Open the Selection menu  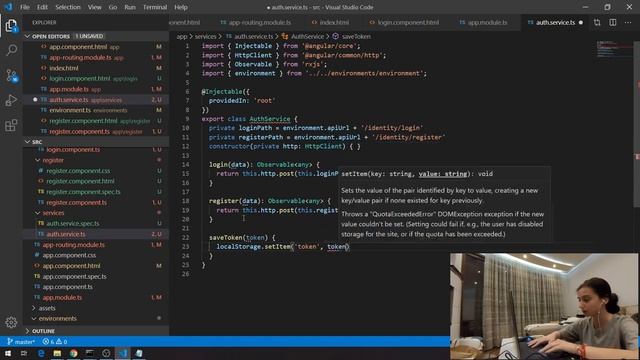(68, 7)
